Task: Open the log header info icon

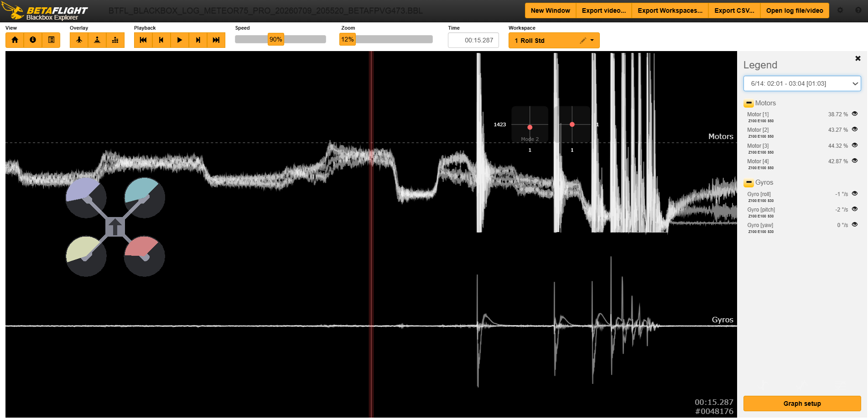Action: pyautogui.click(x=33, y=40)
